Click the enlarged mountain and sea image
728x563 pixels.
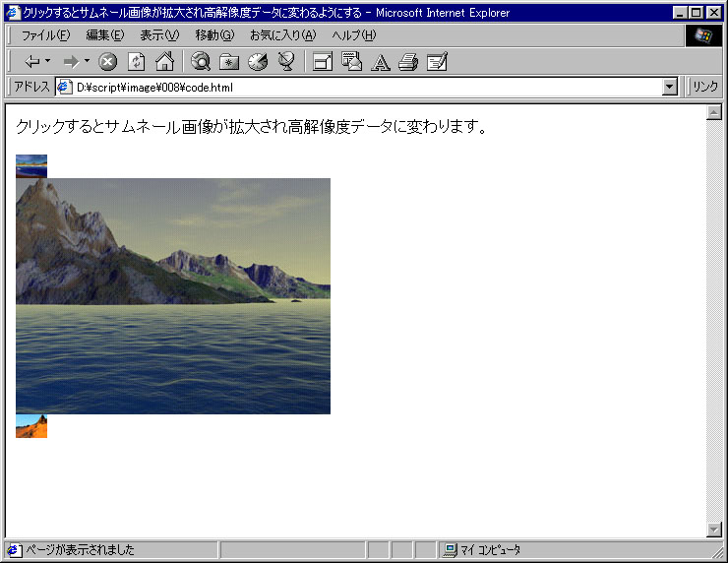pos(173,296)
